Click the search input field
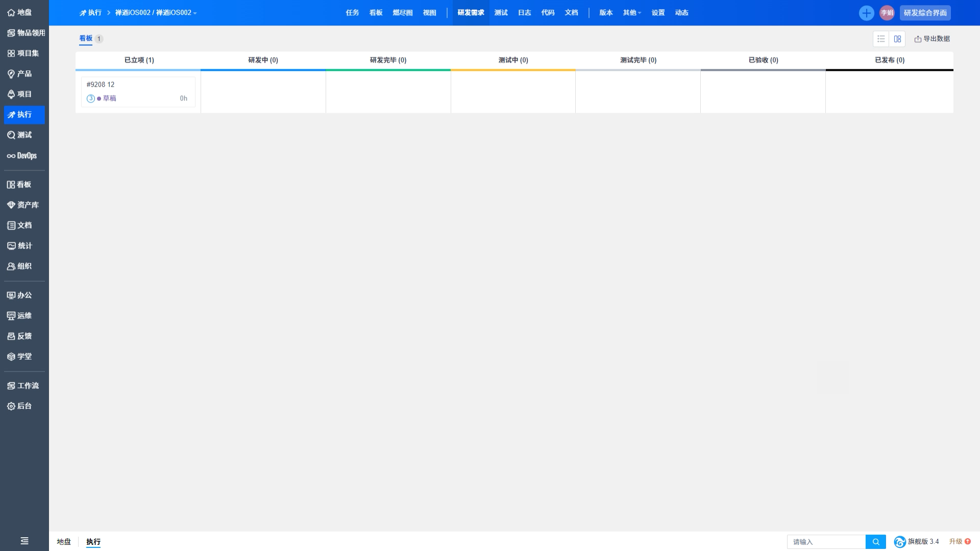This screenshot has width=980, height=551. point(826,542)
